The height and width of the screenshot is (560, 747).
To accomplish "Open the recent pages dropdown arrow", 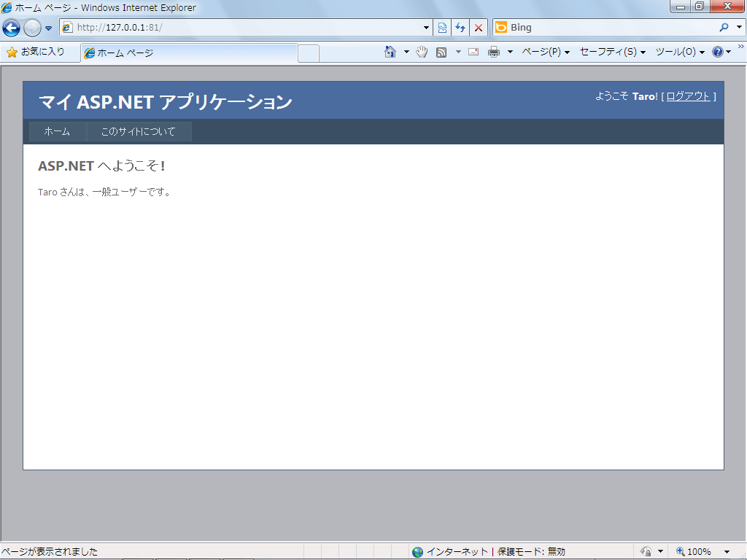I will point(48,28).
